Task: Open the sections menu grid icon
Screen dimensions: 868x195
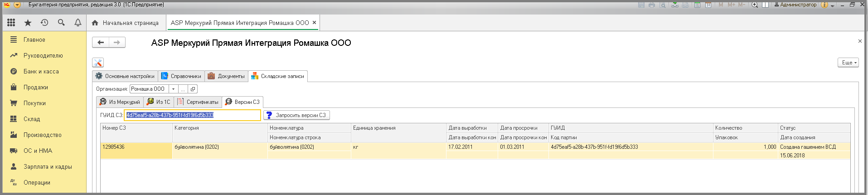Action: [x=11, y=23]
